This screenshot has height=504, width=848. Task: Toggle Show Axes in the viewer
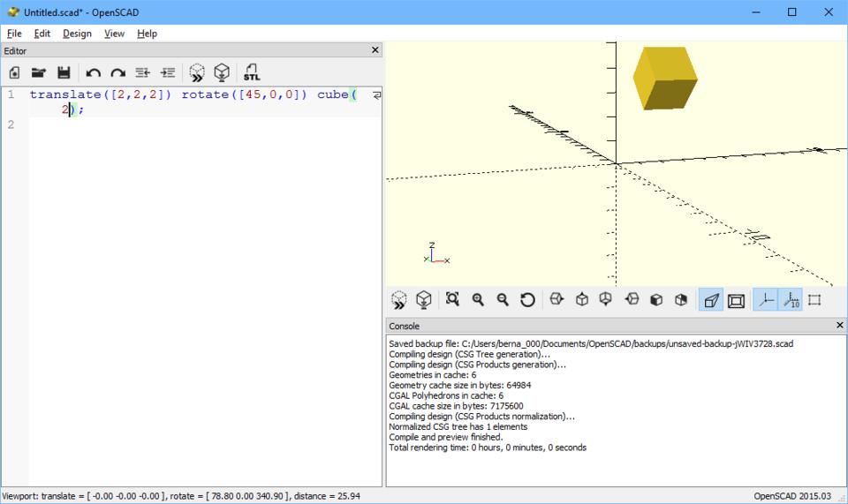coord(766,300)
